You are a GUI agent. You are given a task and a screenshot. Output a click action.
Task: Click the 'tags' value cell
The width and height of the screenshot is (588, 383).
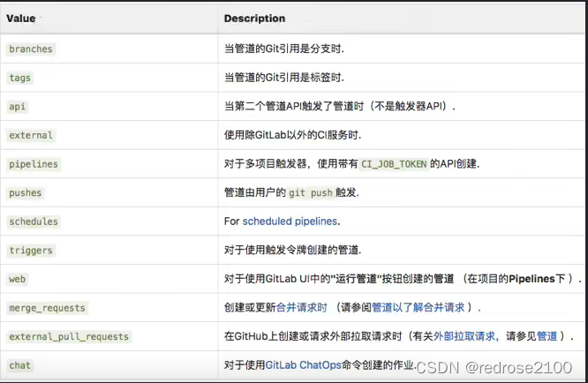[20, 78]
